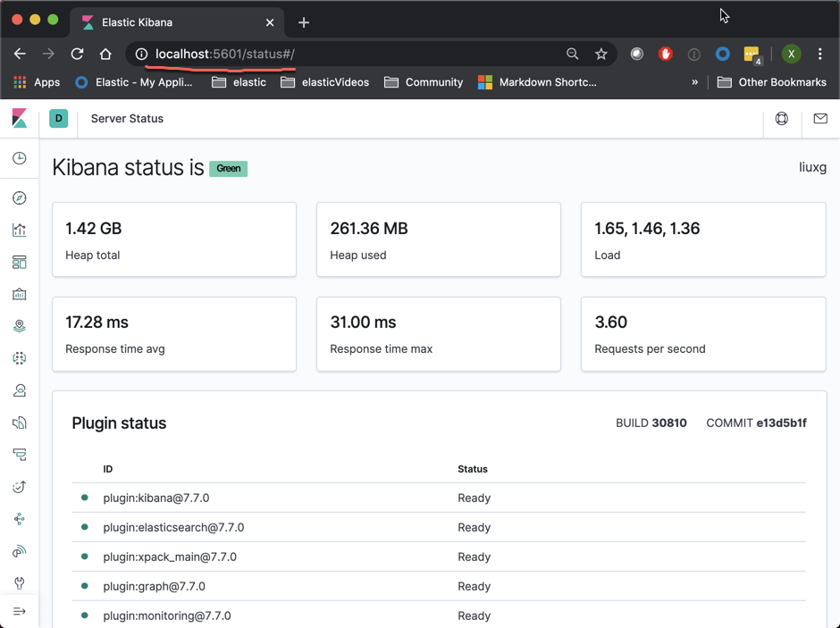Viewport: 840px width, 628px height.
Task: Expand the hidden bookmarks with the chevron
Action: pos(695,81)
